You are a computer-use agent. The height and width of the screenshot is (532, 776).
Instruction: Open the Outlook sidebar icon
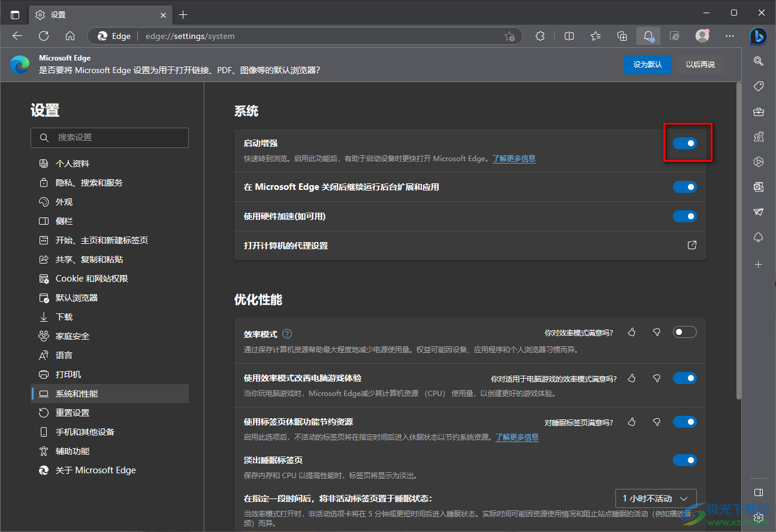[x=759, y=187]
